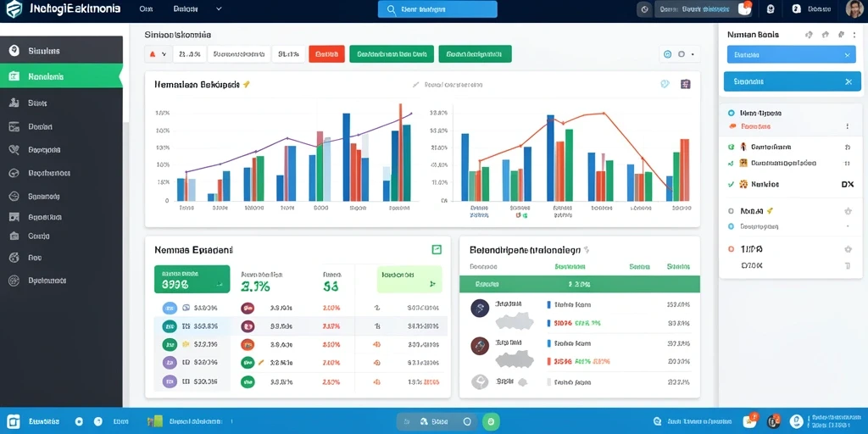Click the blue search field in the top bar

(437, 9)
